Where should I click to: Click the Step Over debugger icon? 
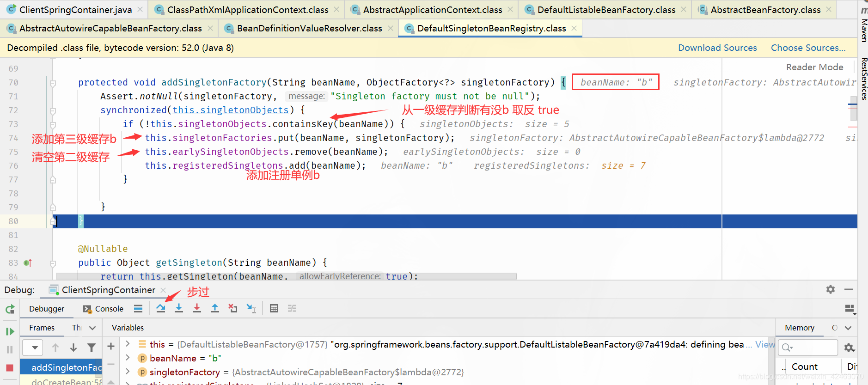pos(160,308)
